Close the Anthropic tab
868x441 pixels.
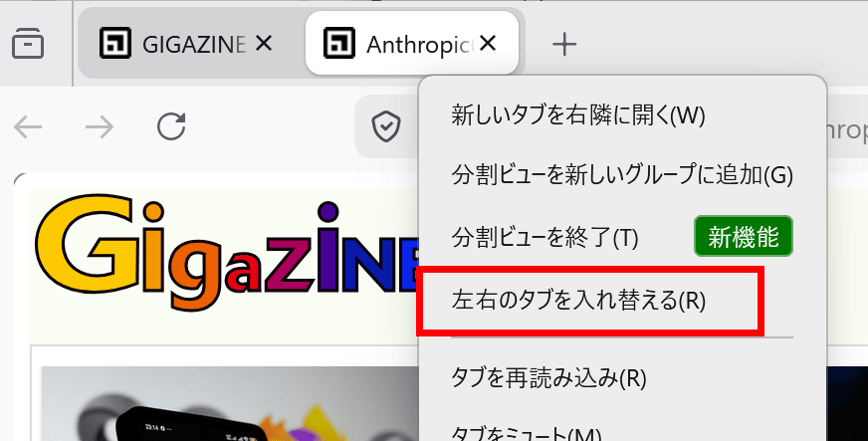[x=487, y=43]
